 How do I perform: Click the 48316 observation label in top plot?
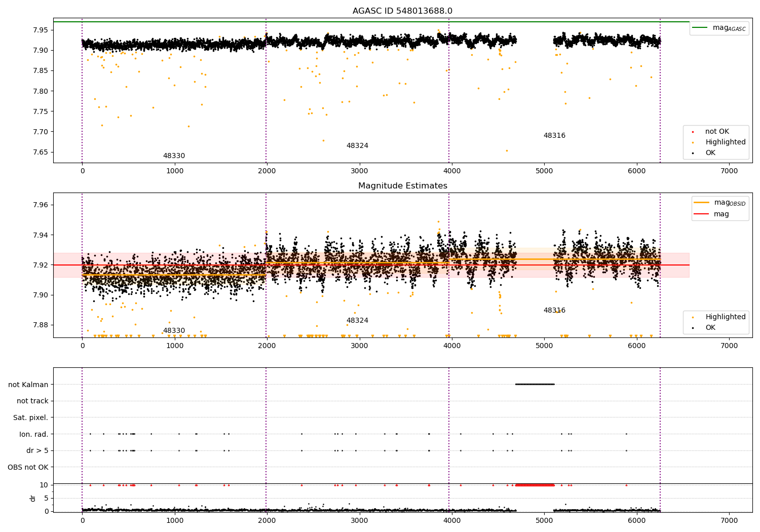point(554,136)
